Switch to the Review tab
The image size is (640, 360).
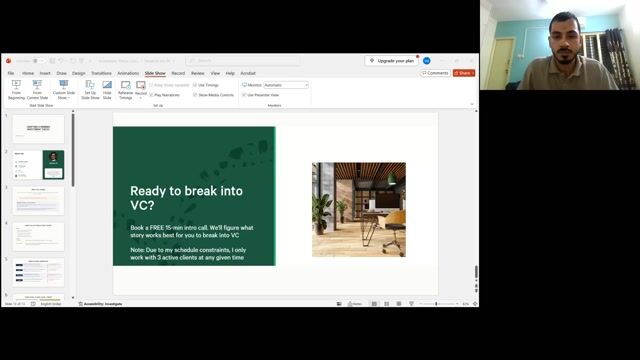coord(198,73)
